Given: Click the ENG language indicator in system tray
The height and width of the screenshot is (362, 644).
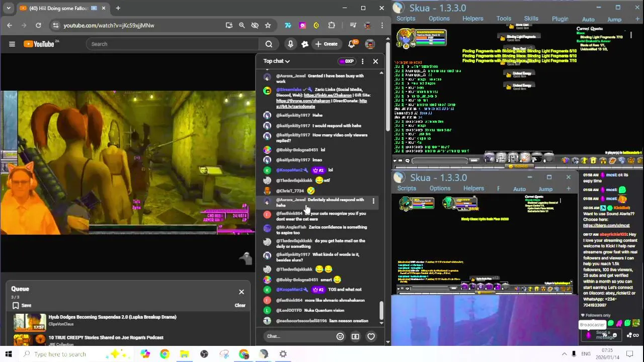Looking at the screenshot, I should click(x=586, y=354).
